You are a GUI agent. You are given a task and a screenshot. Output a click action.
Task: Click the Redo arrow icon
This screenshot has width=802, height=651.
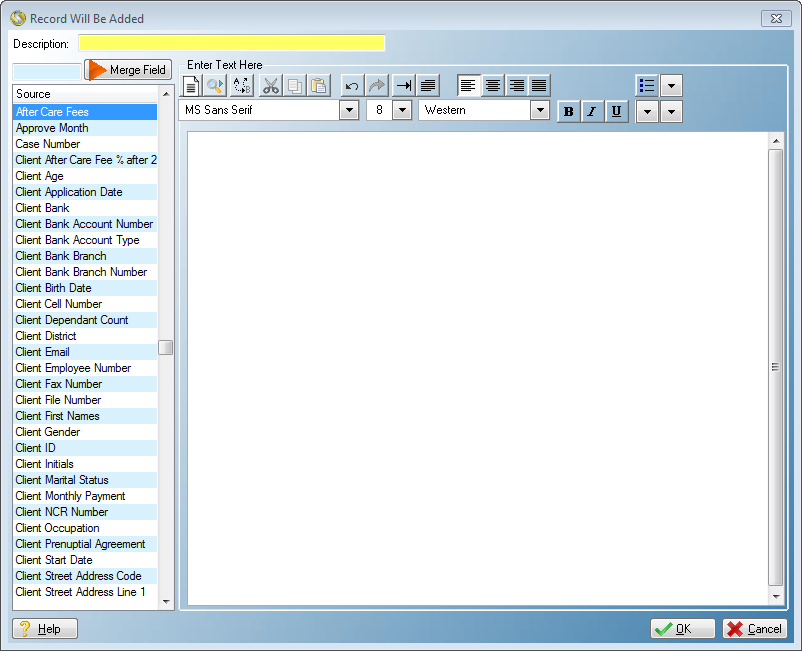376,86
